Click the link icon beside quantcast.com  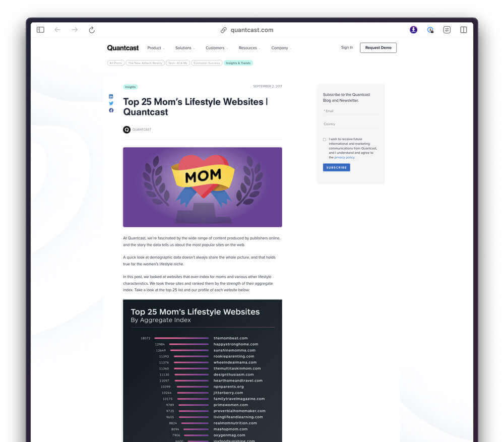pyautogui.click(x=223, y=30)
